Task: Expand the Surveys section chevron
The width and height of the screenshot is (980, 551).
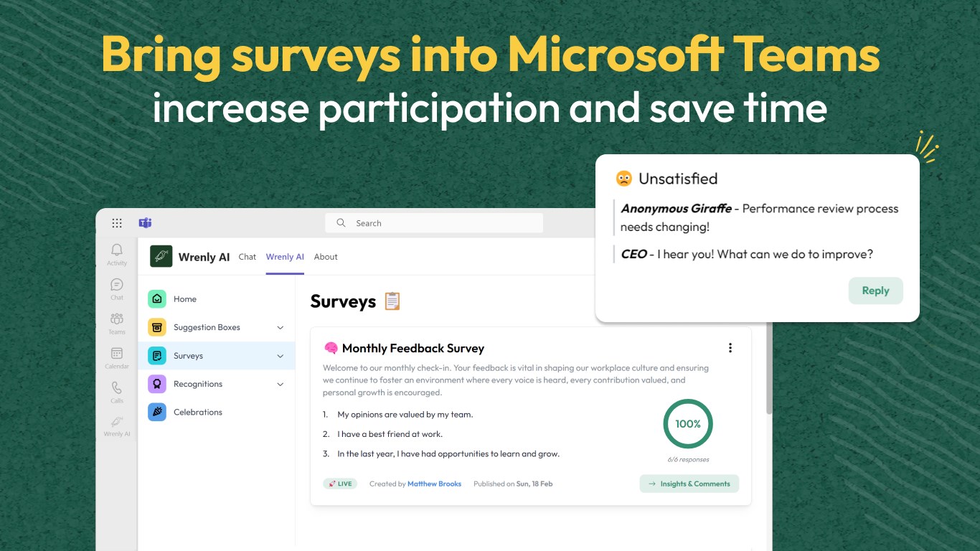Action: tap(281, 356)
